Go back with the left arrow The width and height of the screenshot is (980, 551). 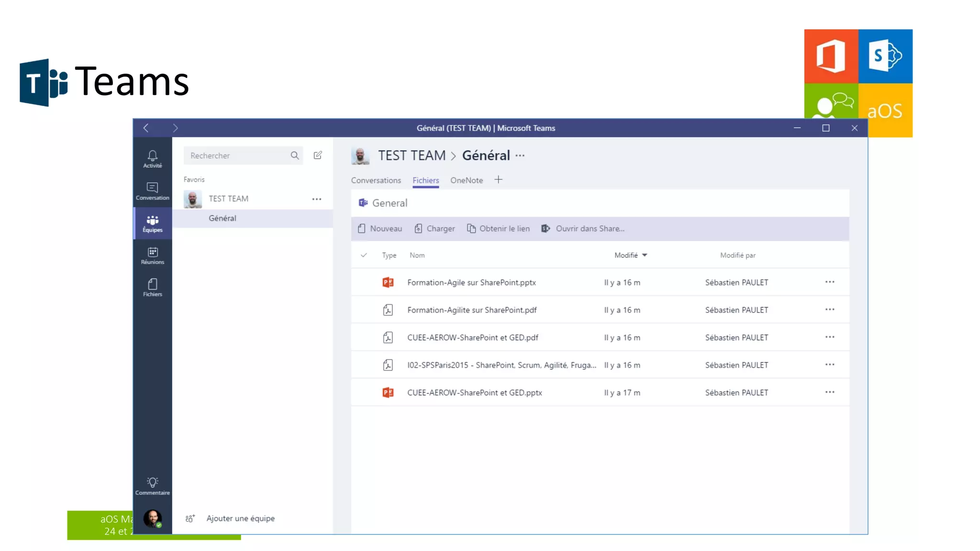(x=146, y=128)
